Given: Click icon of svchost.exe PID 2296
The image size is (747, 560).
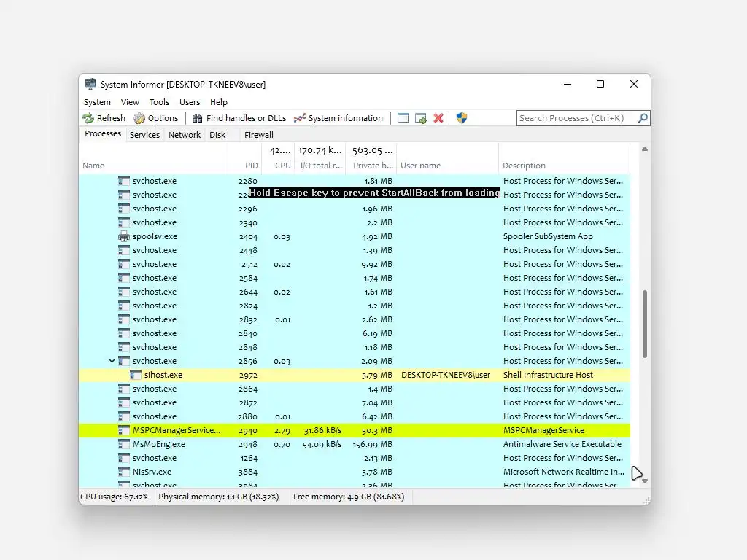Looking at the screenshot, I should (124, 209).
